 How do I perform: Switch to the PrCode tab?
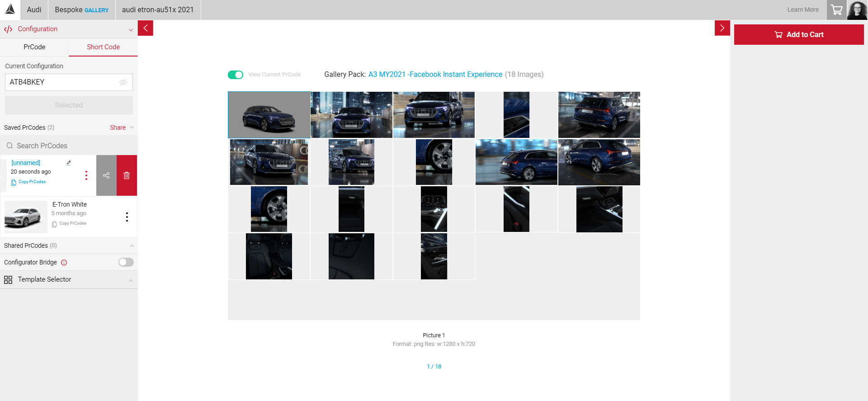(x=34, y=47)
